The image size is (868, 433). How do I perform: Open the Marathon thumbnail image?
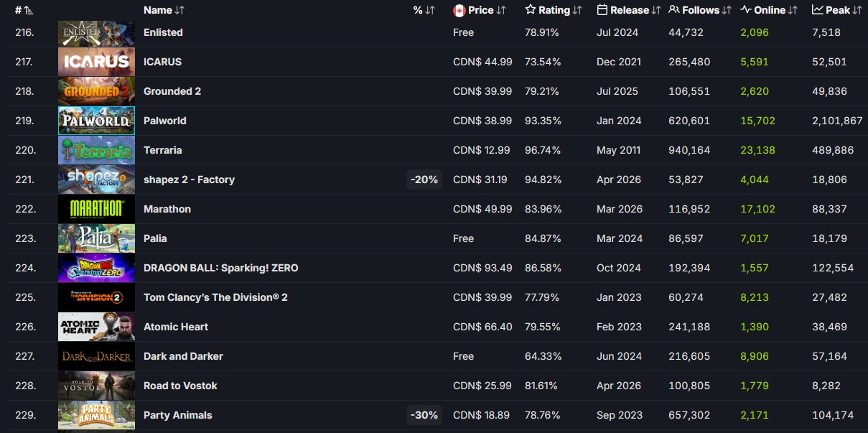click(x=96, y=209)
